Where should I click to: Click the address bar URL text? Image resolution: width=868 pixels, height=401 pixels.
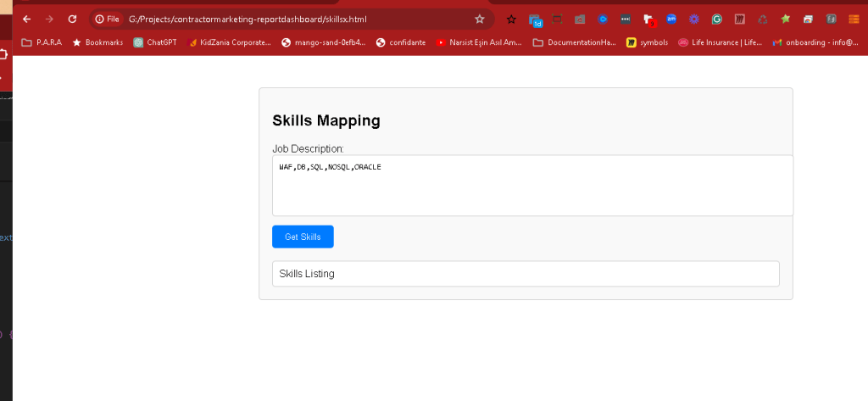248,19
